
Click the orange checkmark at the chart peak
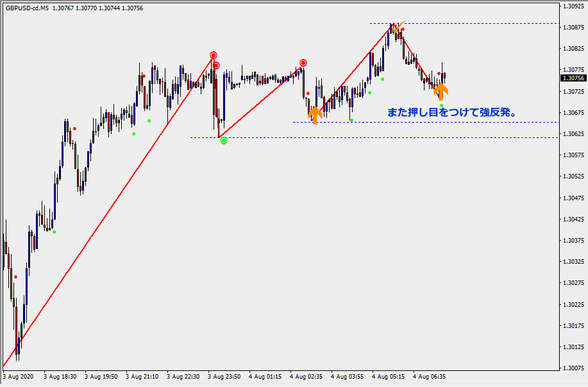398,27
